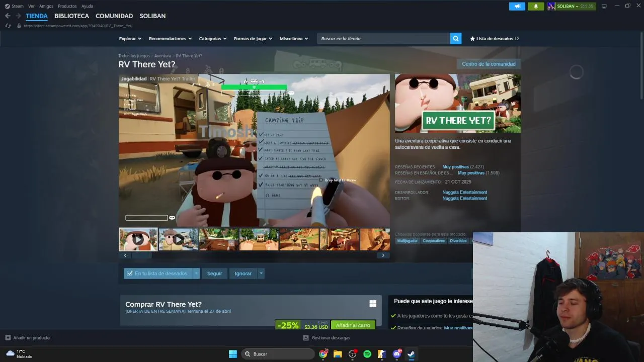Click the Gestionar descargas download icon
Screen dimensions: 644x362
pos(305,338)
